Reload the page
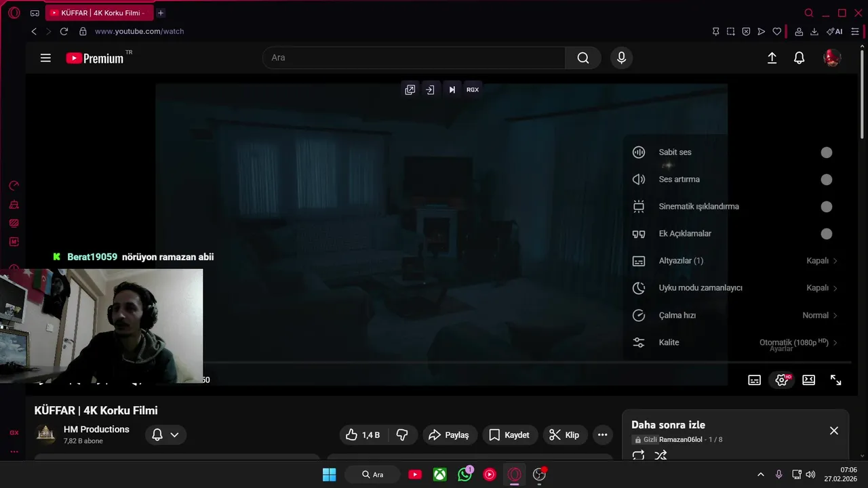Viewport: 868px width, 488px height. point(64,31)
